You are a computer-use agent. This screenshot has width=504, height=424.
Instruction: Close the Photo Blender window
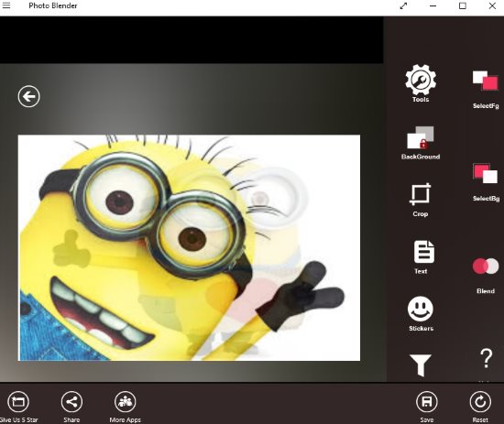point(492,5)
